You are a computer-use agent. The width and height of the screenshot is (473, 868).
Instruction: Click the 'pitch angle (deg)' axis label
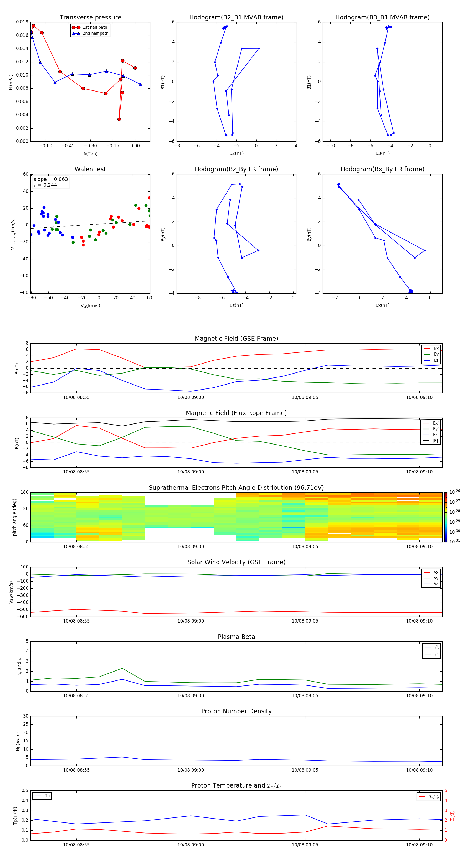click(14, 517)
